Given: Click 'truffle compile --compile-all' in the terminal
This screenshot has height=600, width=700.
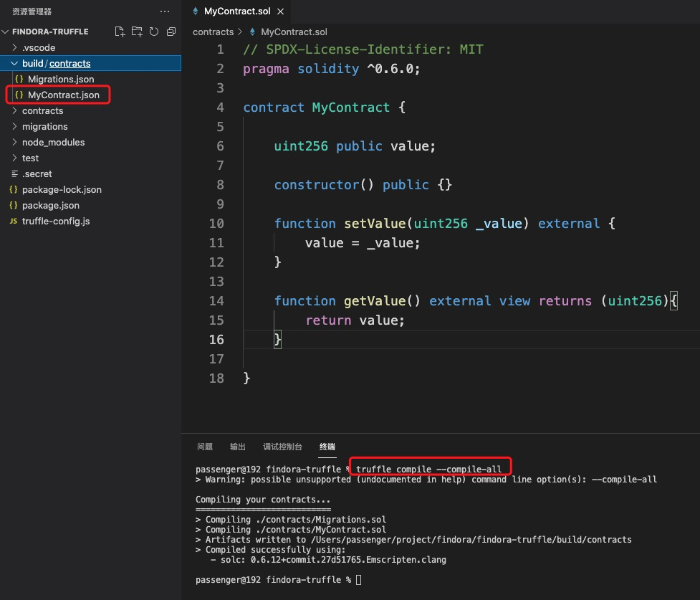Looking at the screenshot, I should 428,469.
